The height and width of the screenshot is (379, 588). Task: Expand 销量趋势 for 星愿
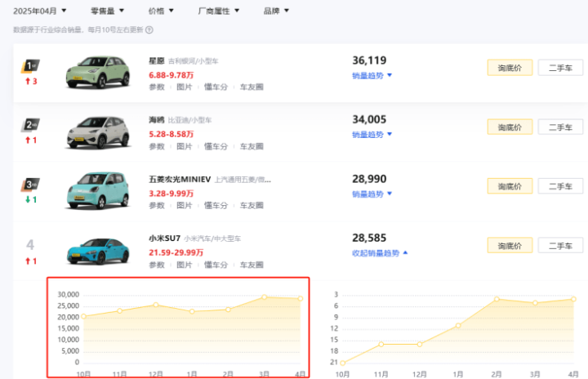[372, 75]
